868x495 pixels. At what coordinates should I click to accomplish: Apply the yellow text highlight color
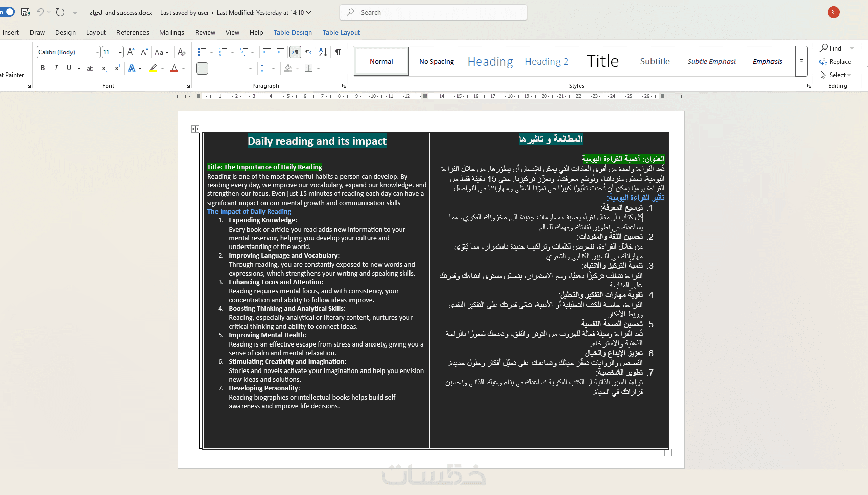tap(153, 68)
